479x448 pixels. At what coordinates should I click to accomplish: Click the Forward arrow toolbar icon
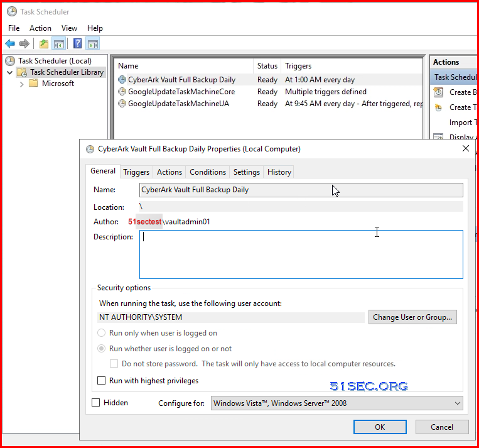pos(24,44)
